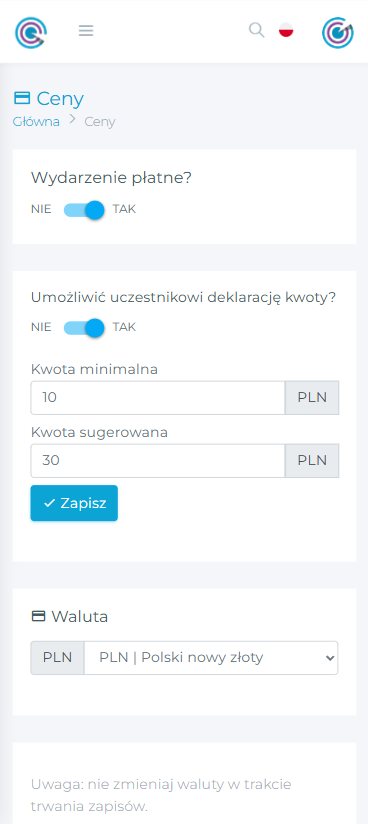
Task: Click the card icon beside Ceny heading
Action: click(22, 98)
